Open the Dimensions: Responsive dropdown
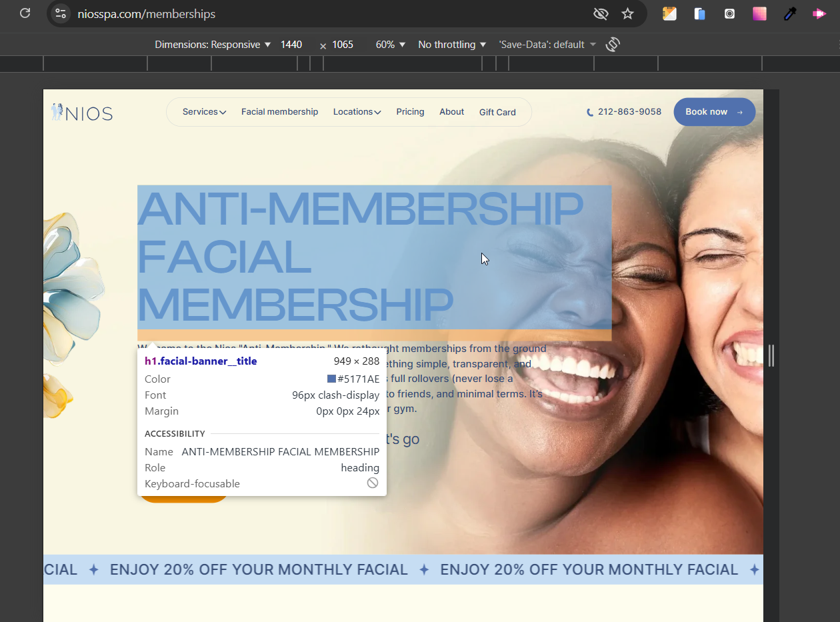The image size is (840, 622). click(213, 45)
